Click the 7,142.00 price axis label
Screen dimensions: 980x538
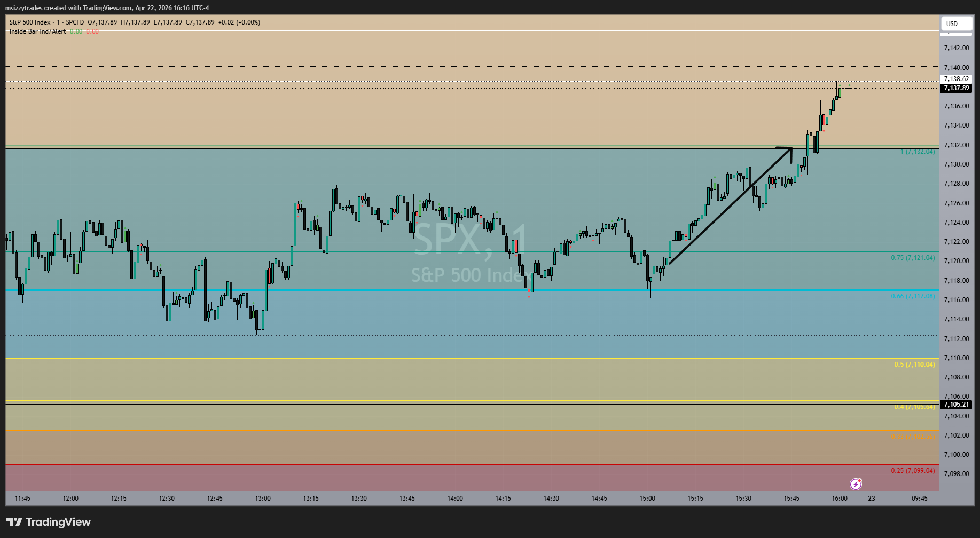tap(957, 48)
